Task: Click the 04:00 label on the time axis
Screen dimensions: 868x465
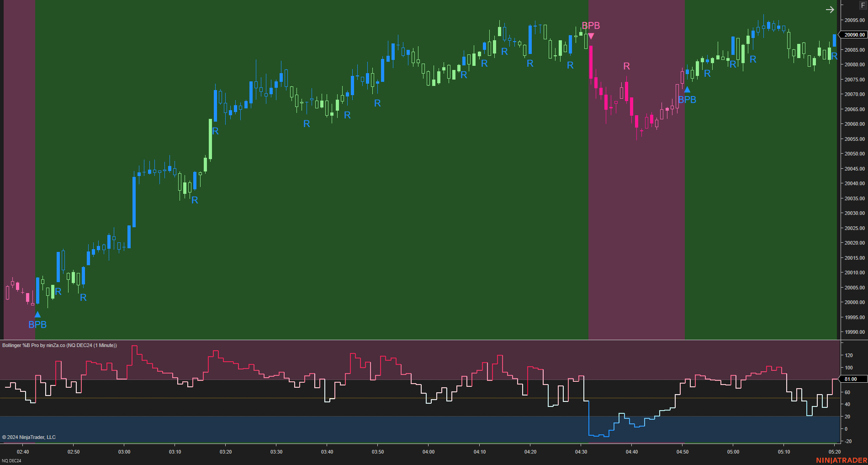Action: coord(429,452)
